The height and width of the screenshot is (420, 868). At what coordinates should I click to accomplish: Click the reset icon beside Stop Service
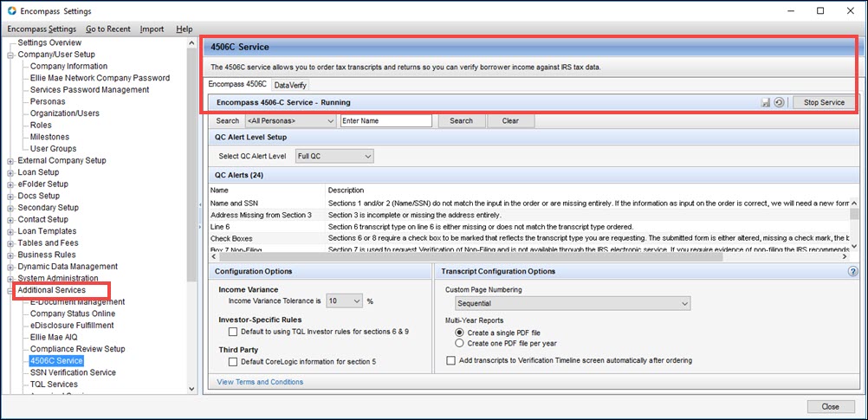779,102
